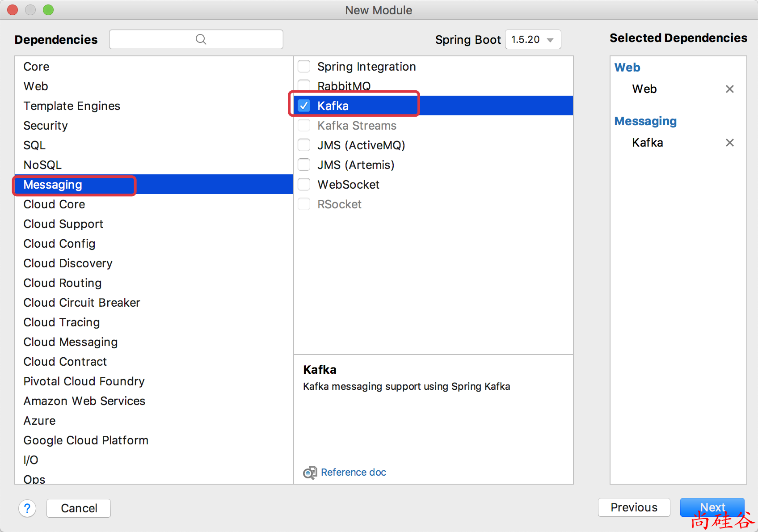Click the Next button

(x=712, y=507)
